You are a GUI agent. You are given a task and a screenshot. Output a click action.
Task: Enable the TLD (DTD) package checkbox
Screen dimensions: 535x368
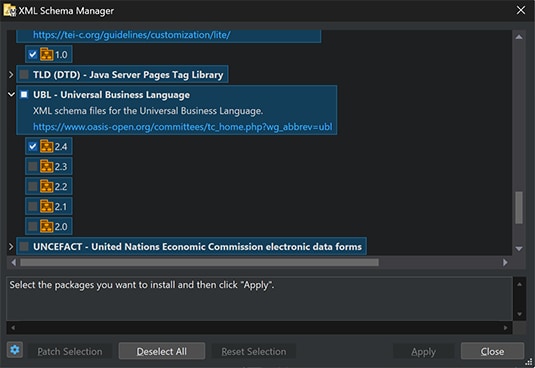24,74
